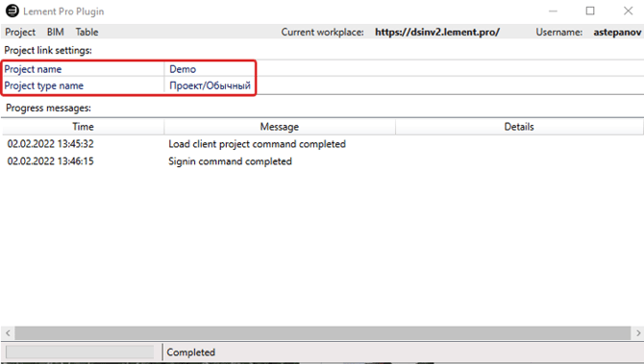Click the Проект/Обычный project type value

click(210, 85)
